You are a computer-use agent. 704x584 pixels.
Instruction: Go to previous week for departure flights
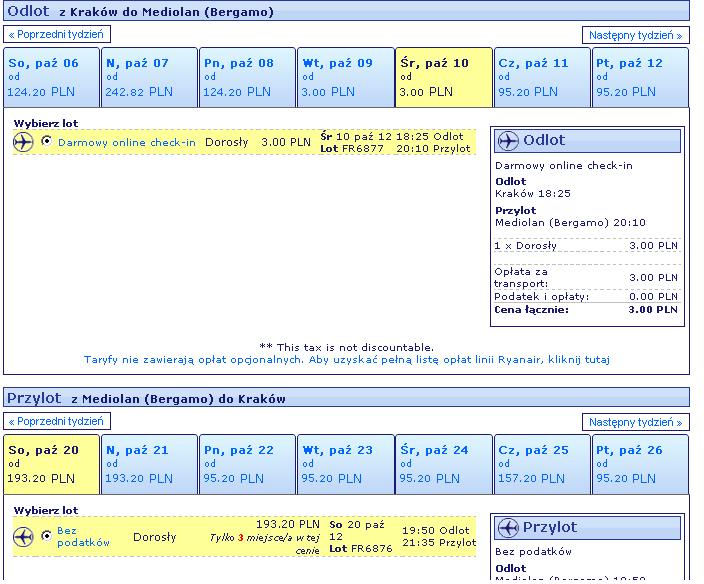pos(57,34)
